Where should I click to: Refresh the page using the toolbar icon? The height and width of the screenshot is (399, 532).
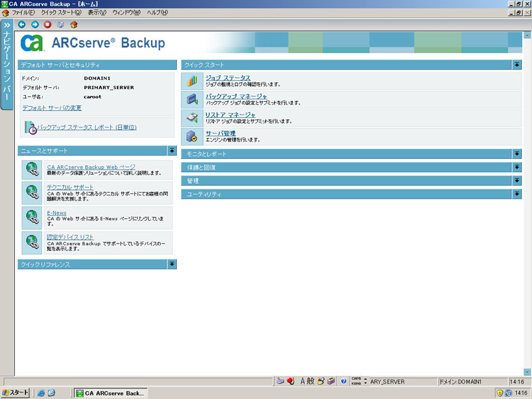tap(61, 25)
